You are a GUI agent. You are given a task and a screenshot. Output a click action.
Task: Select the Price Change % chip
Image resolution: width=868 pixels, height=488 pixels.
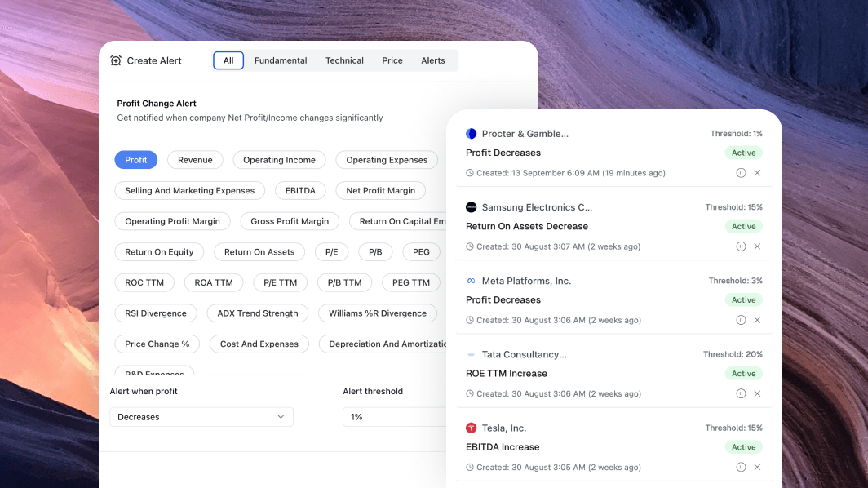[157, 344]
